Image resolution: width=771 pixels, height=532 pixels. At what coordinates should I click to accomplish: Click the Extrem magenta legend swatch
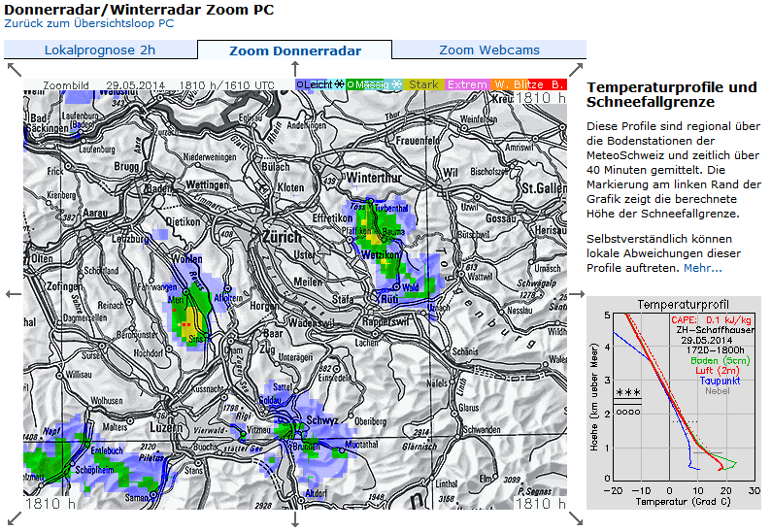tap(467, 84)
